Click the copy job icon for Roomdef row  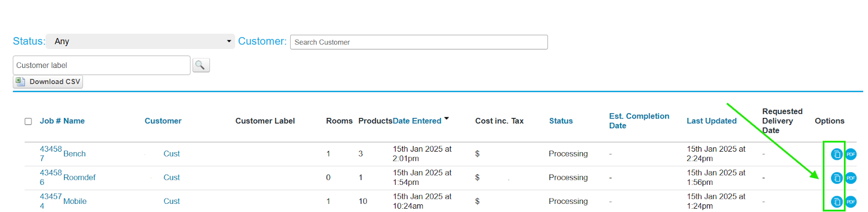(x=837, y=178)
